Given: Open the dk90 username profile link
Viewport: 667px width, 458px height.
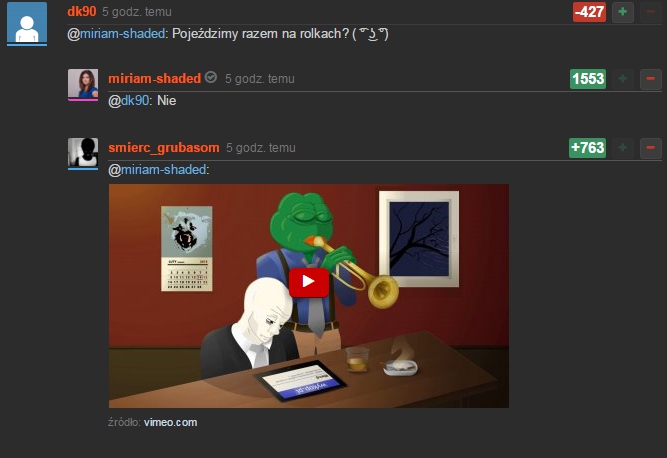Looking at the screenshot, I should point(82,11).
